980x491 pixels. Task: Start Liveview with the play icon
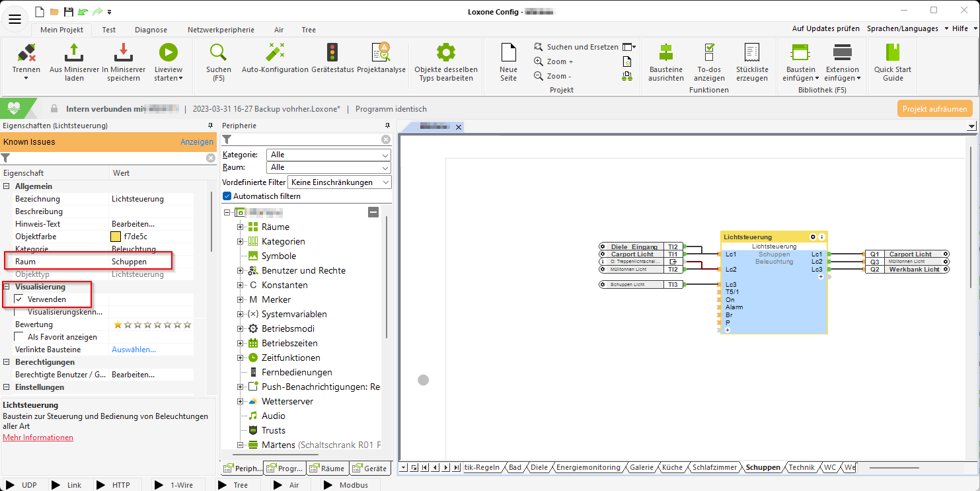[x=168, y=52]
